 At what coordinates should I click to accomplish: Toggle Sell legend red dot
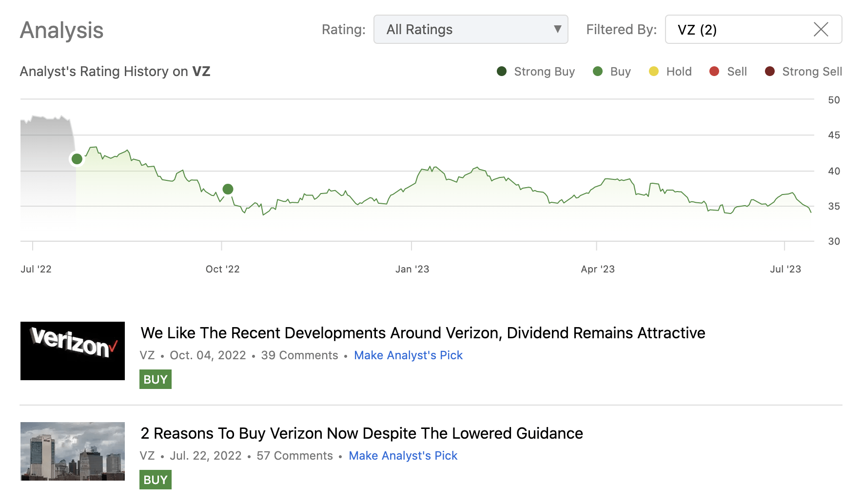pyautogui.click(x=714, y=71)
